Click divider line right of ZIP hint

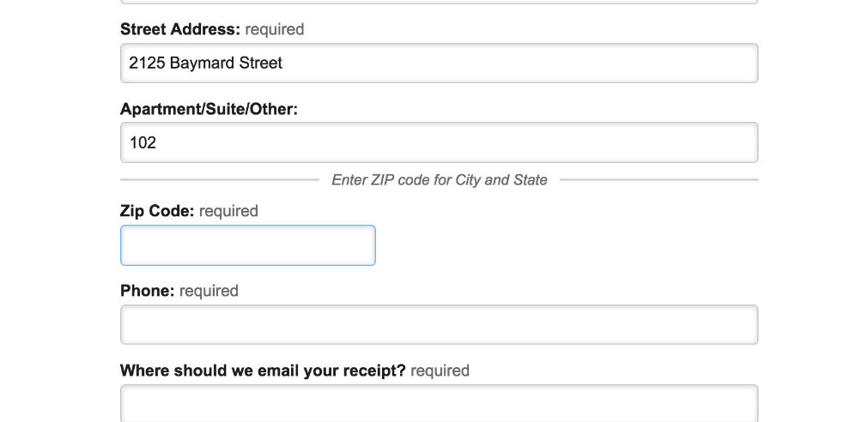tap(659, 180)
